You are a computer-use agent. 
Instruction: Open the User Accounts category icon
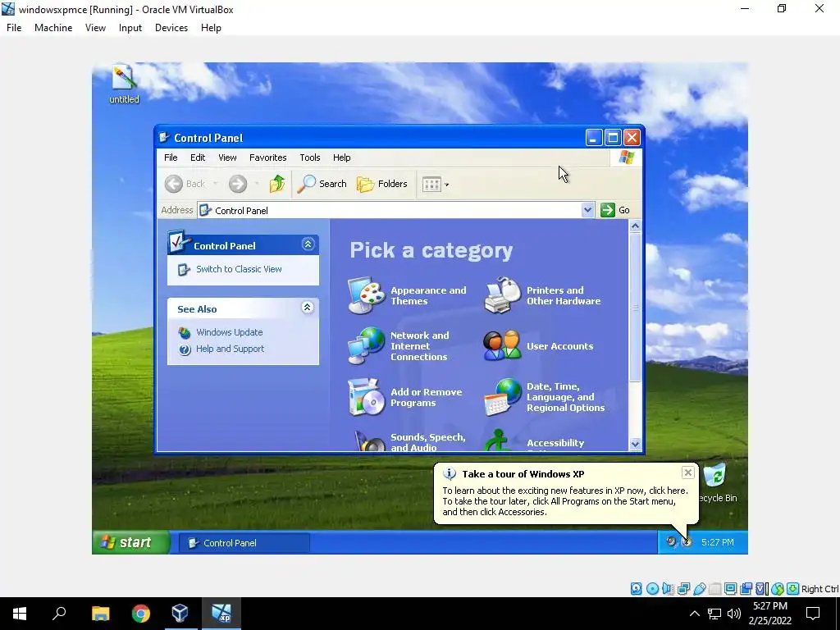503,345
